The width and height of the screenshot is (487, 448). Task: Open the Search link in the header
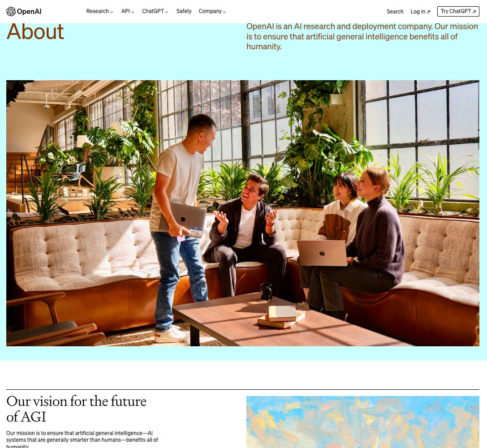tap(395, 12)
